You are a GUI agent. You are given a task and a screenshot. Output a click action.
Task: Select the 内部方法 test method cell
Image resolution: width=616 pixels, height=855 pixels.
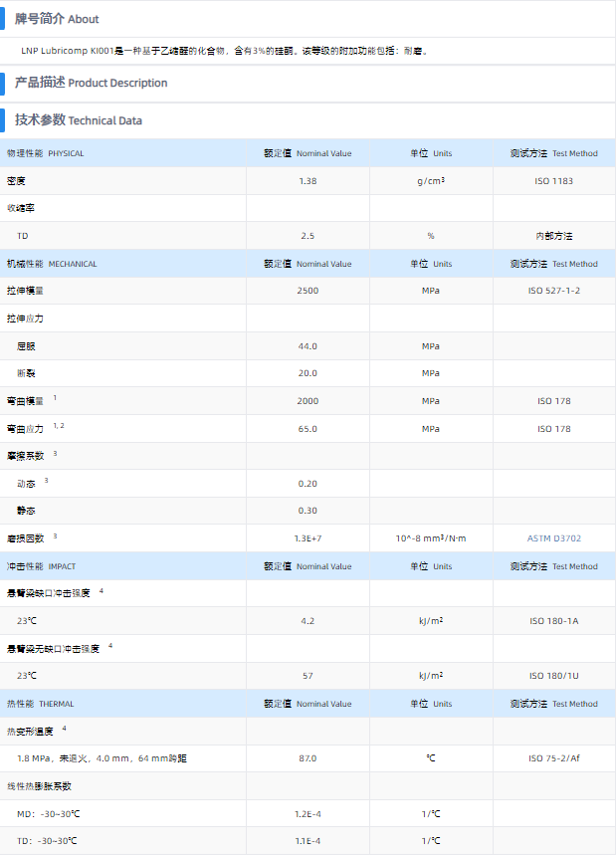click(553, 236)
